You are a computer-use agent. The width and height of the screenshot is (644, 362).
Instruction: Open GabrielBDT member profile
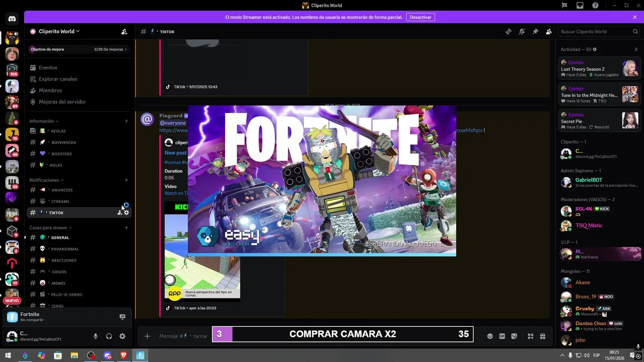600,182
